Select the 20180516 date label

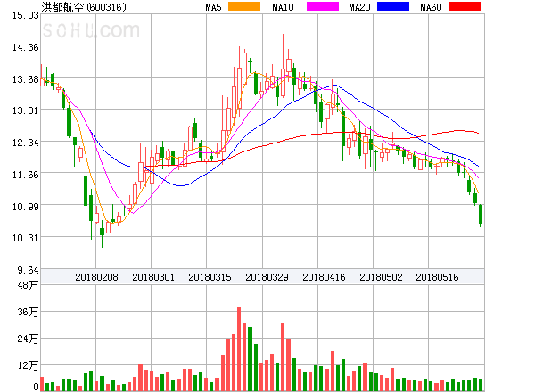pyautogui.click(x=439, y=278)
